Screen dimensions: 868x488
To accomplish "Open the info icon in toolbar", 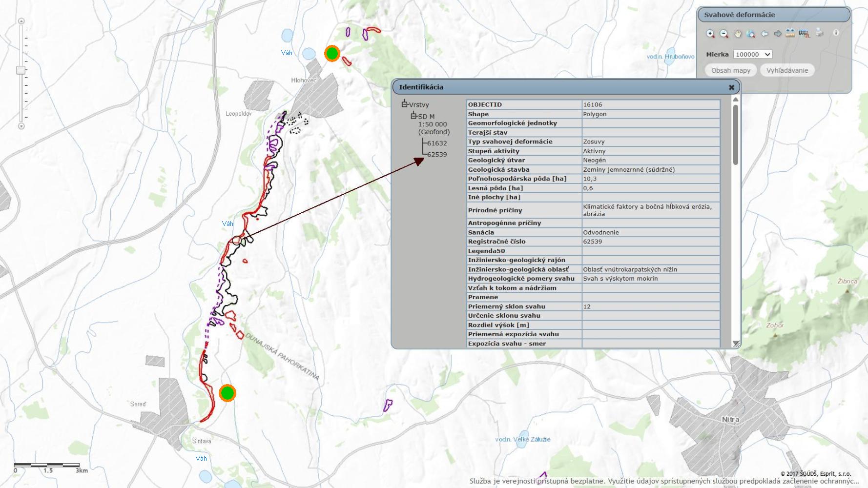I will click(x=836, y=33).
